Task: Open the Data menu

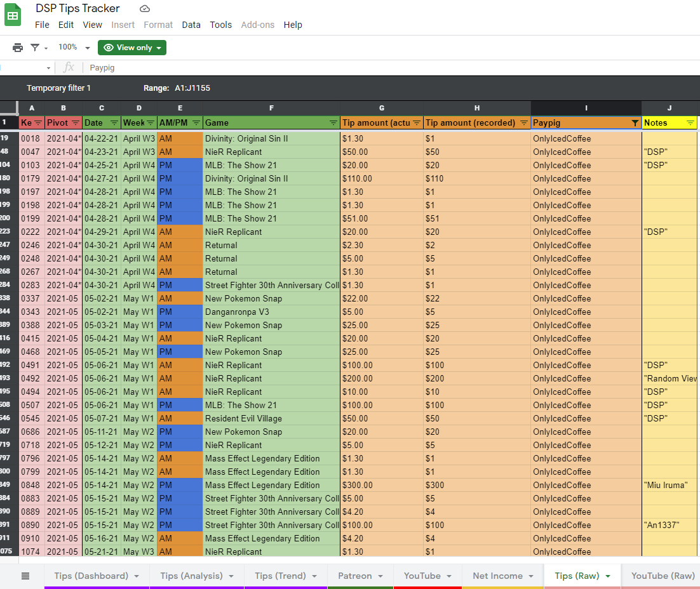Action: pos(191,25)
